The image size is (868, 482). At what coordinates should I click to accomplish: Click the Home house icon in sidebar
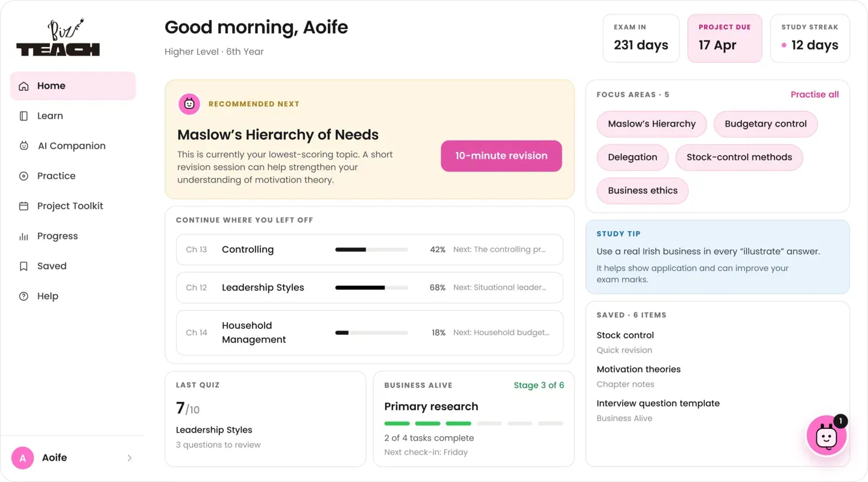(x=24, y=86)
